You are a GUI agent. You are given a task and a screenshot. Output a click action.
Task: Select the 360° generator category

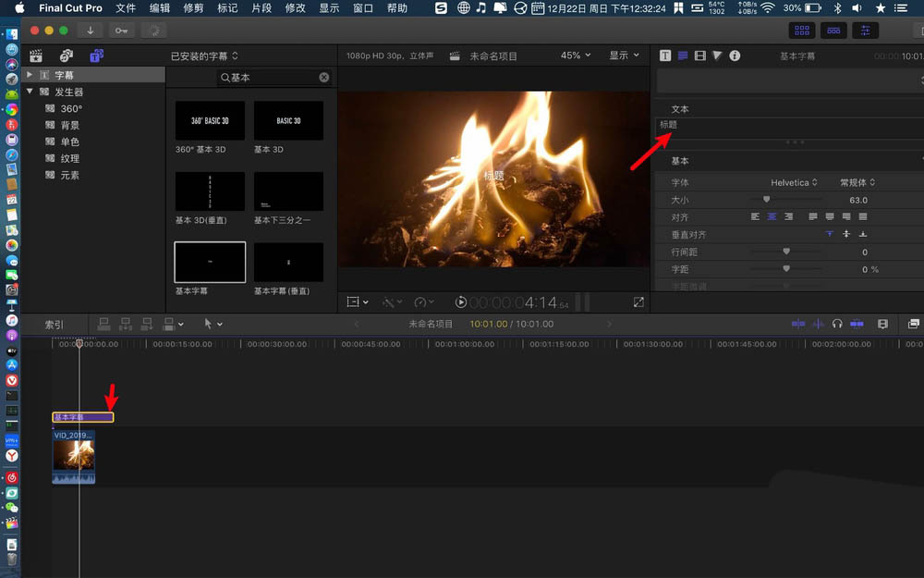(71, 108)
